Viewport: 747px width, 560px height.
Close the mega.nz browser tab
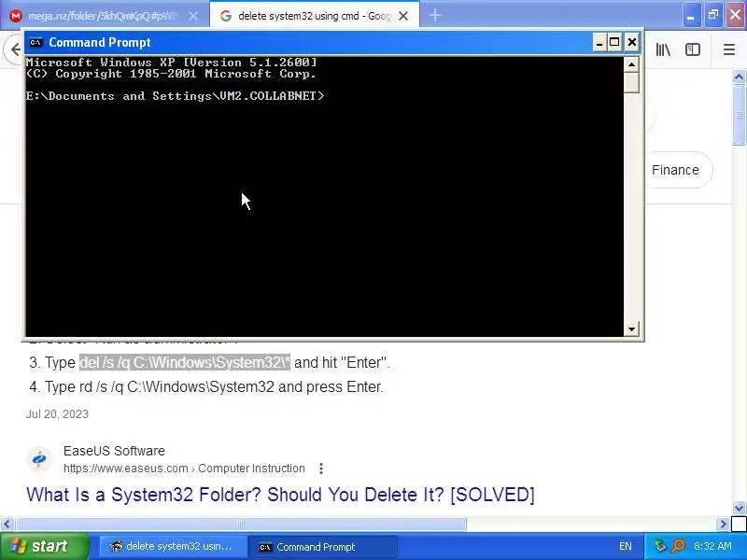point(193,16)
